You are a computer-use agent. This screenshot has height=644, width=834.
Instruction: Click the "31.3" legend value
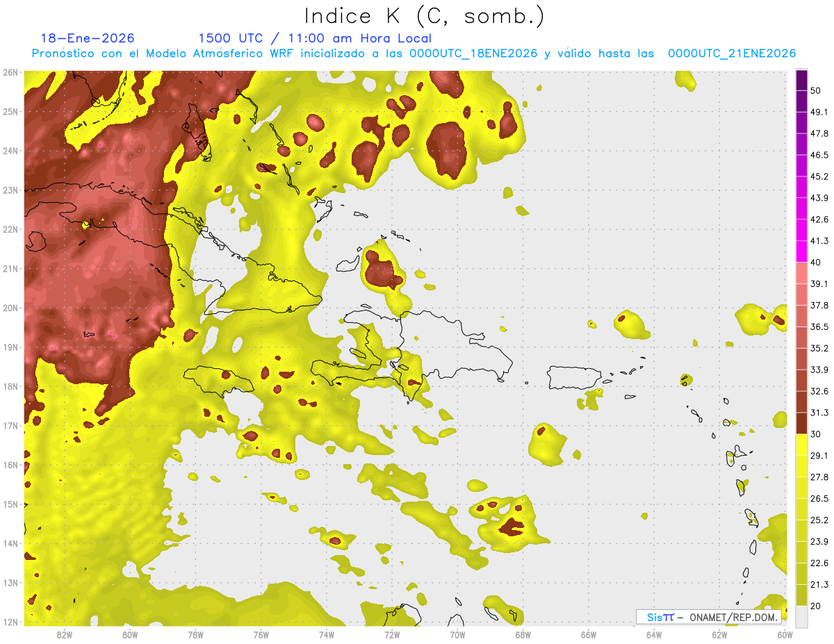point(819,413)
